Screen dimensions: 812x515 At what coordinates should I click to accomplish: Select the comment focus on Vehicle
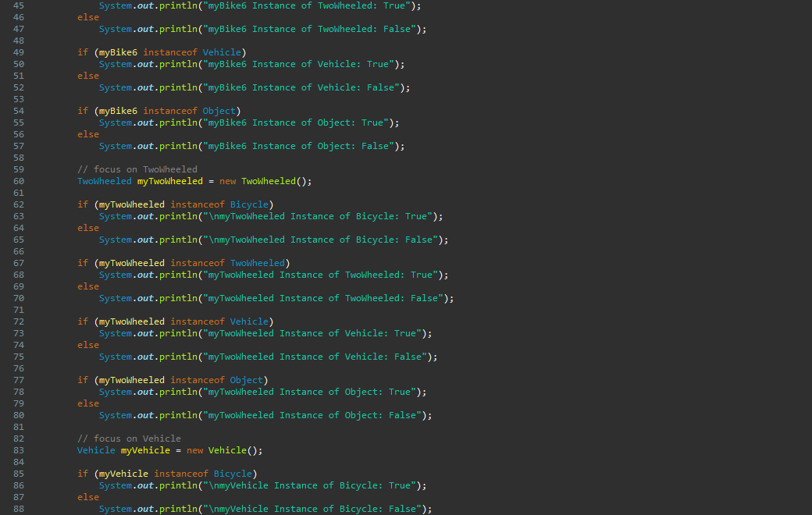click(131, 438)
